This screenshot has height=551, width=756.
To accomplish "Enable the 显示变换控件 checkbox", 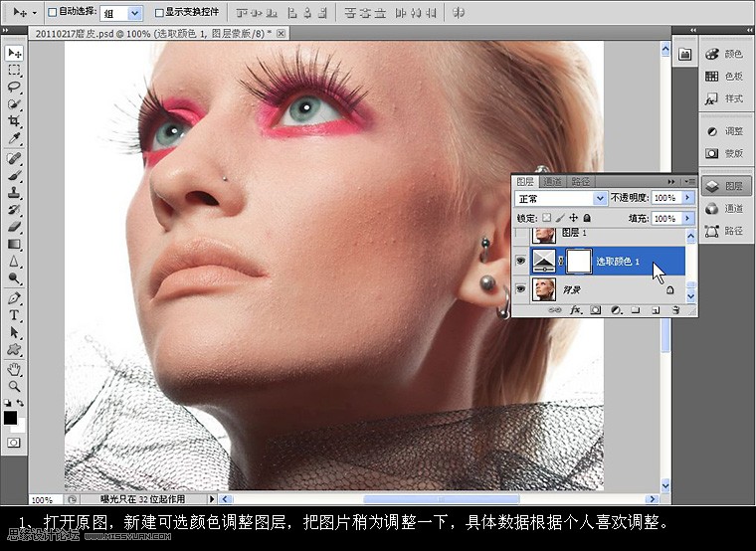I will pos(159,13).
